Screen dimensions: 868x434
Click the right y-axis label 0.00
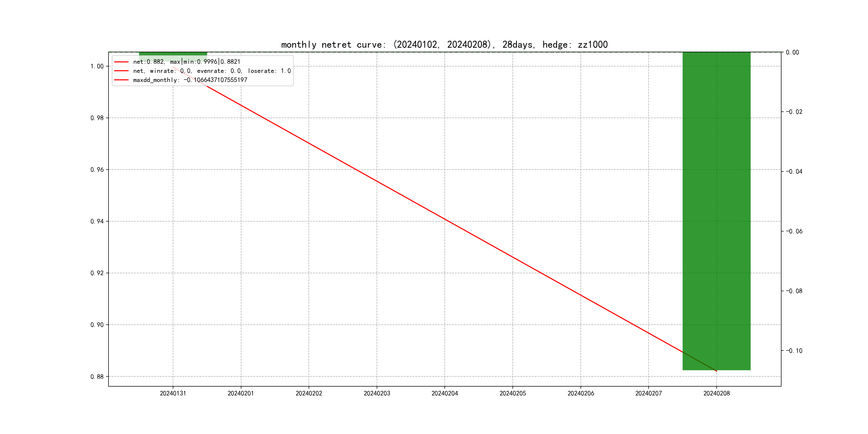[x=792, y=52]
